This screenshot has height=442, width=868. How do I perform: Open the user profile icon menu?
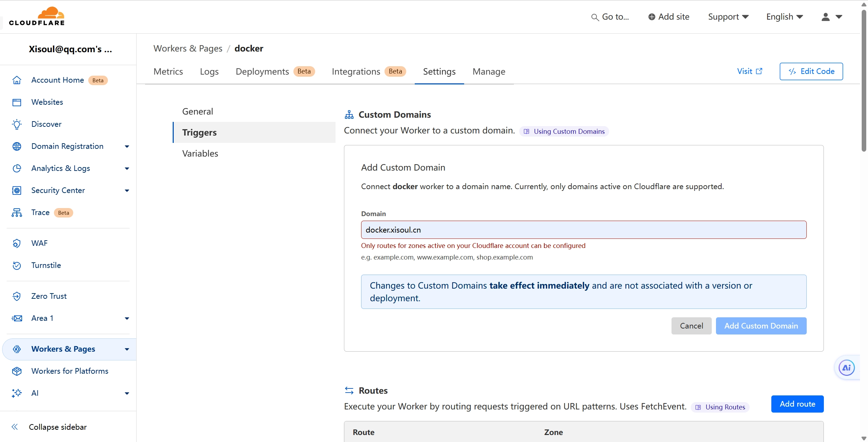(832, 17)
